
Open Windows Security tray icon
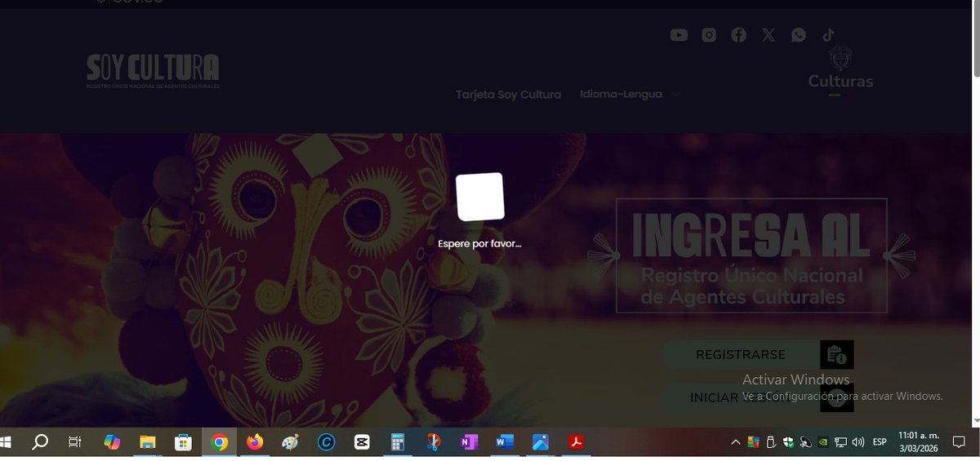(x=788, y=442)
